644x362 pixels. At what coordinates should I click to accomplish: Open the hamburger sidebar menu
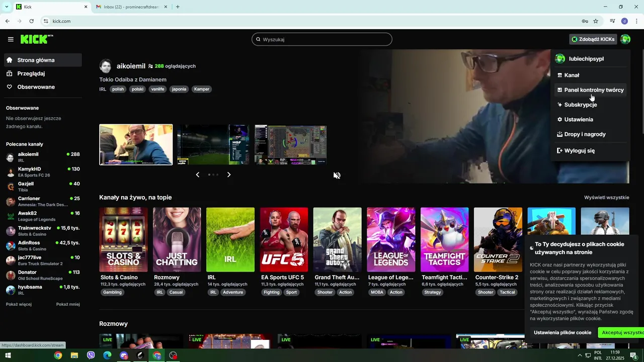(x=11, y=39)
